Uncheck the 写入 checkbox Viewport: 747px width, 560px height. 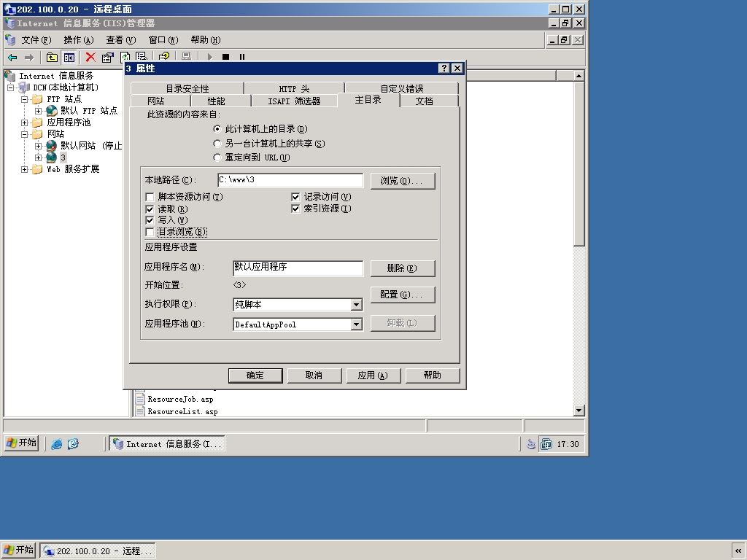[150, 220]
